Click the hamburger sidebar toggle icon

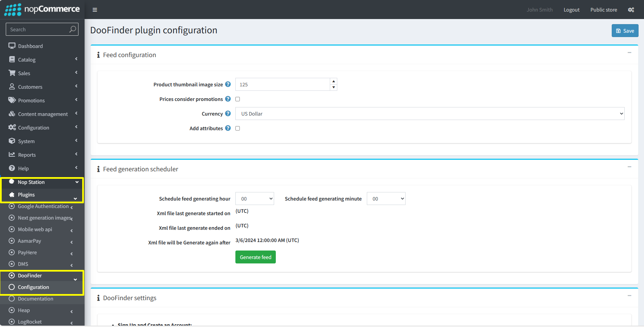(95, 10)
